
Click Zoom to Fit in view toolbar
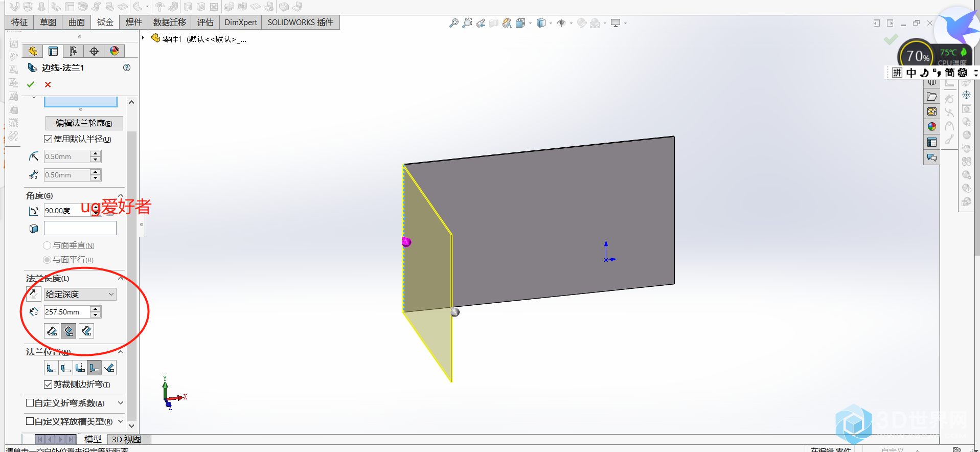[453, 23]
